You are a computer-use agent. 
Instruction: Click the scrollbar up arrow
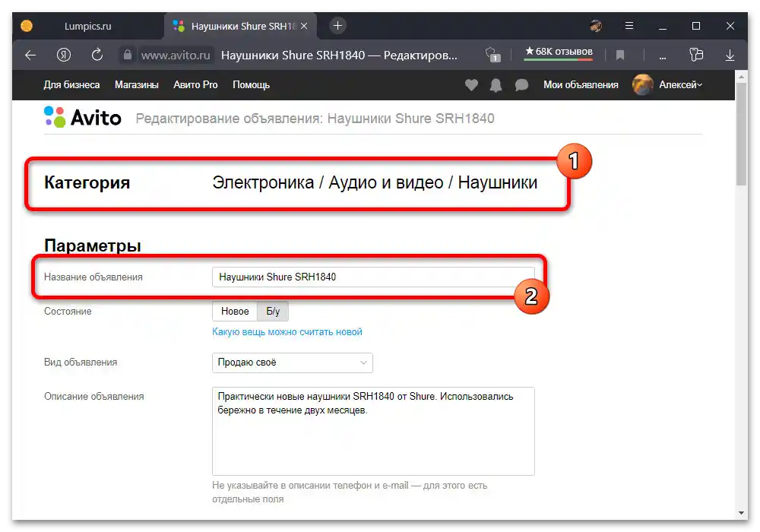741,77
